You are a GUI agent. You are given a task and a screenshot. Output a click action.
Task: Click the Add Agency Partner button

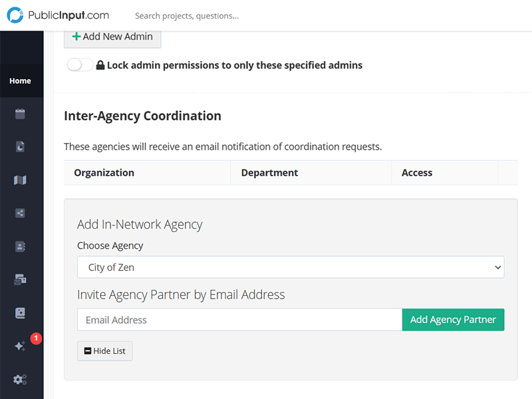(x=453, y=320)
